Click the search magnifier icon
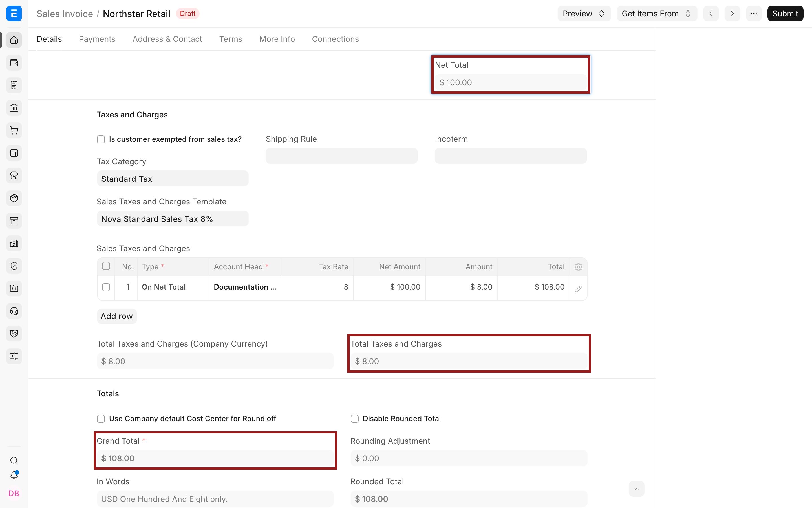 14,460
